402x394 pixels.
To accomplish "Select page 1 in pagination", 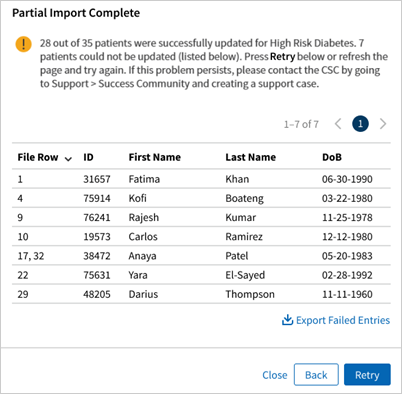I will (x=360, y=124).
